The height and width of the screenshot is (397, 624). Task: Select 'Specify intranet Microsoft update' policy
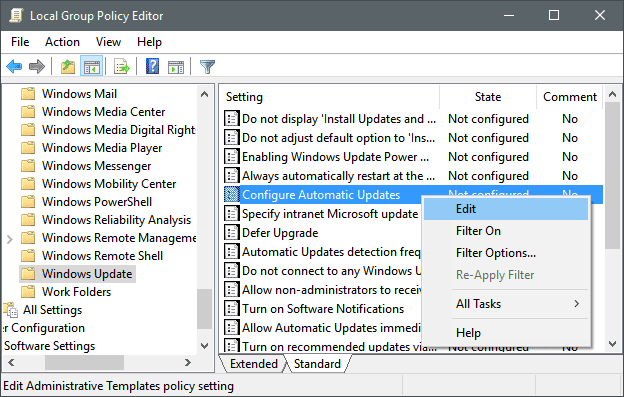pyautogui.click(x=330, y=214)
